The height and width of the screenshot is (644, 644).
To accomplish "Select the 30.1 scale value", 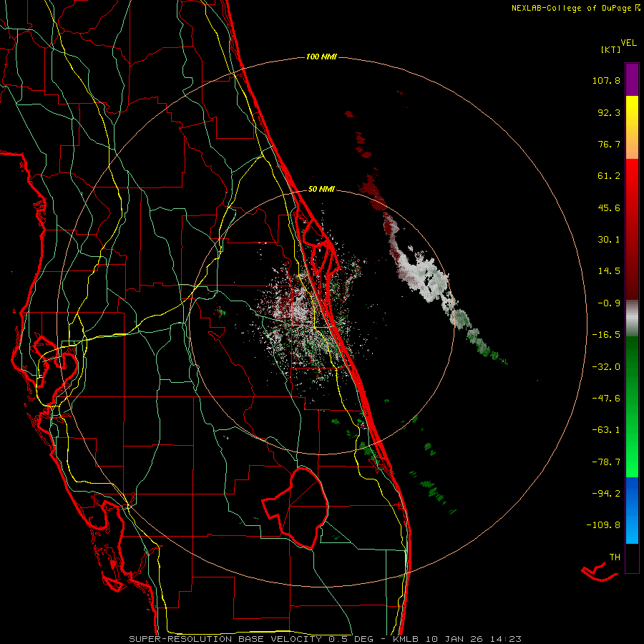I will click(609, 240).
